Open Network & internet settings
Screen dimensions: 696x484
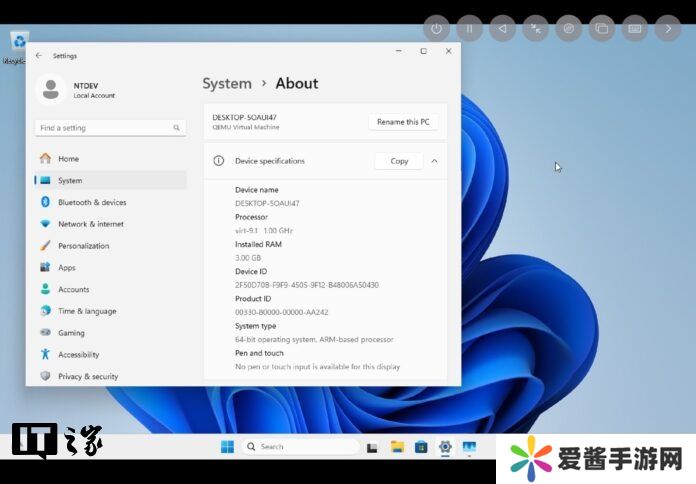91,224
